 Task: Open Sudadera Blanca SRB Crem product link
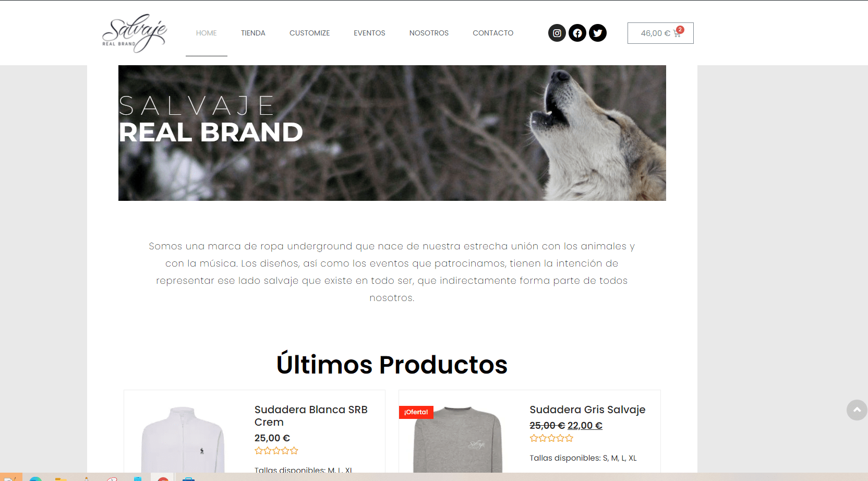(x=311, y=416)
